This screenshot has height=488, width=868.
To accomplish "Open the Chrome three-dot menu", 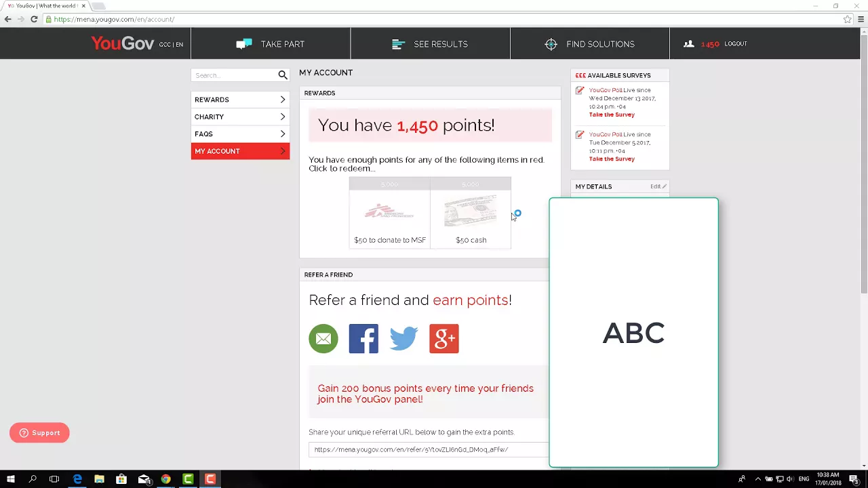I will click(x=861, y=19).
